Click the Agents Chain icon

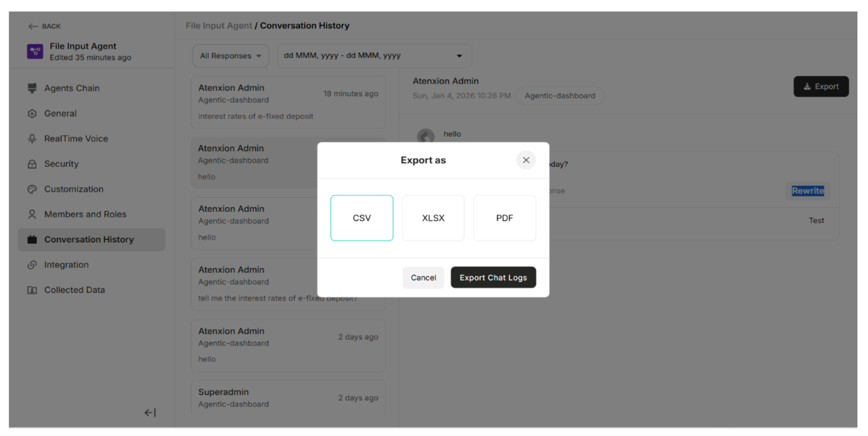pyautogui.click(x=32, y=88)
